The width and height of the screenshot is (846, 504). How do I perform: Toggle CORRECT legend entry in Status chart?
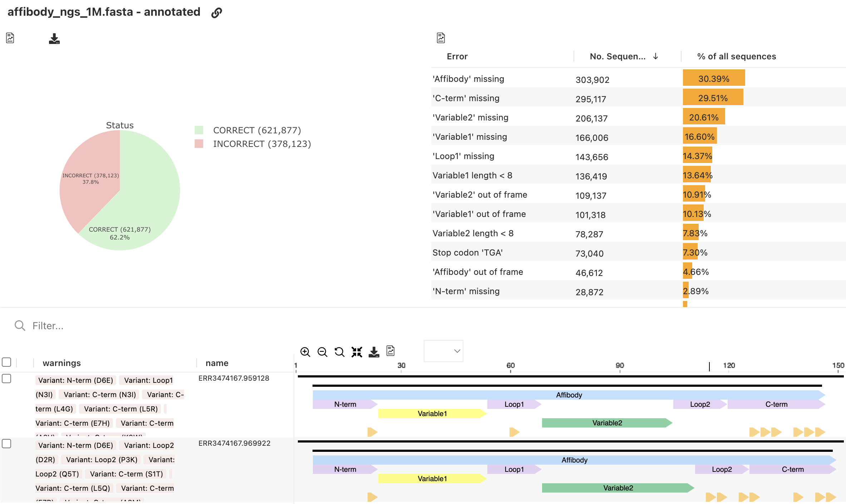pyautogui.click(x=256, y=130)
